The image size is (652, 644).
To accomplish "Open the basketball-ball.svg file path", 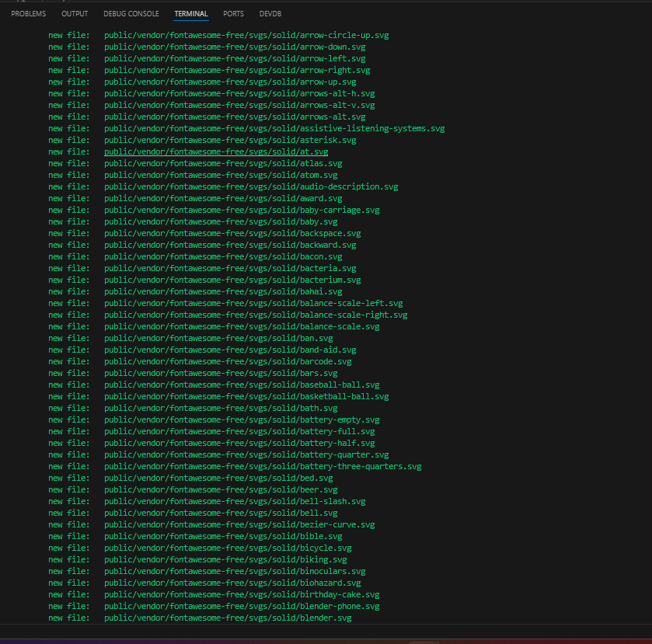I will 246,397.
